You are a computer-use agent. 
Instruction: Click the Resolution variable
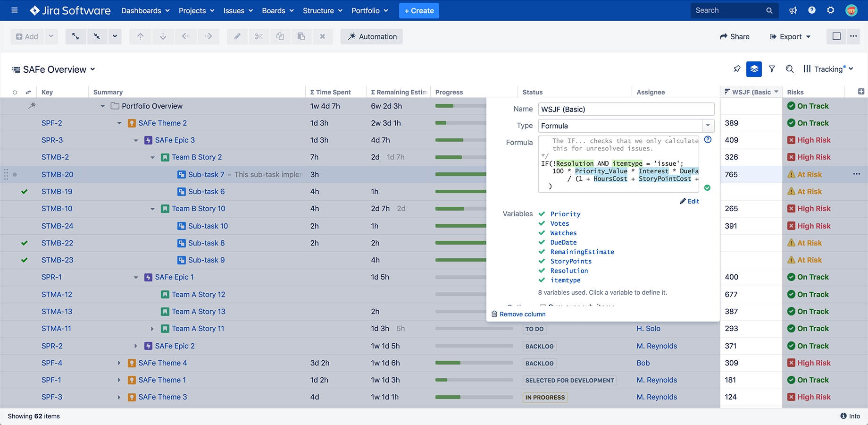pos(569,271)
